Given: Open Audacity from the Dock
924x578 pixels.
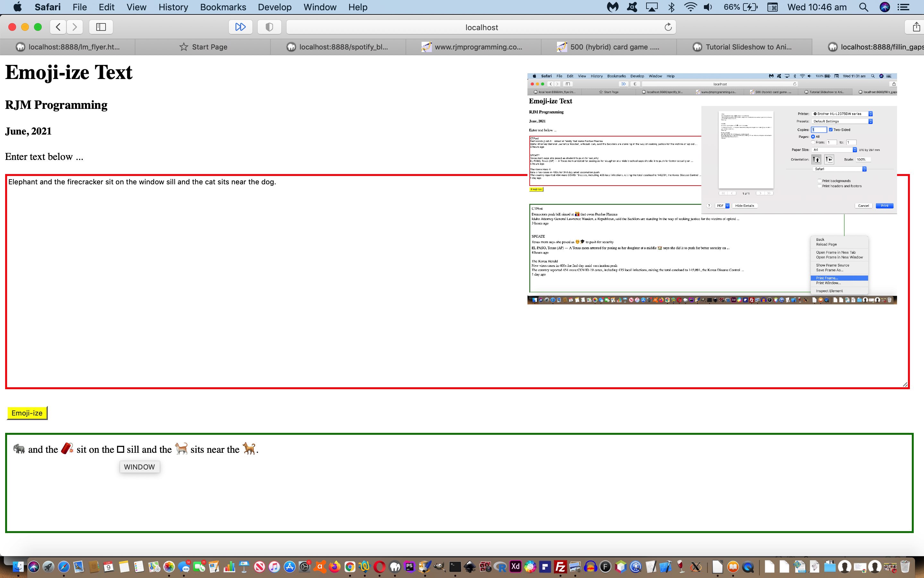Looking at the screenshot, I should [590, 566].
